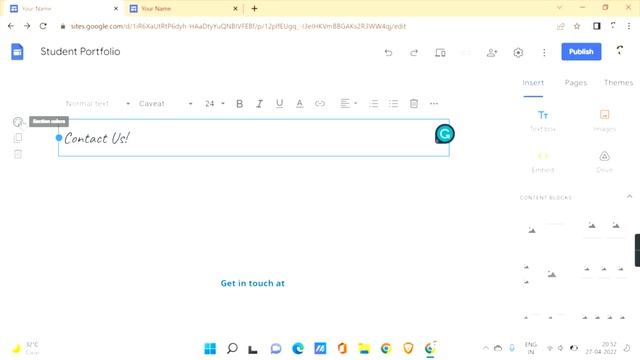Open File Explorer from taskbar
Viewport: 640px width, 360px height.
point(364,349)
